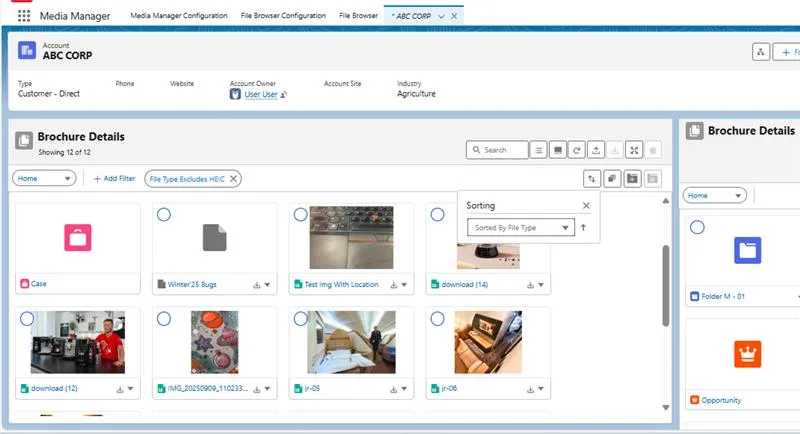Image resolution: width=800 pixels, height=434 pixels.
Task: Click the scroll down arrow of file list
Action: (666, 407)
